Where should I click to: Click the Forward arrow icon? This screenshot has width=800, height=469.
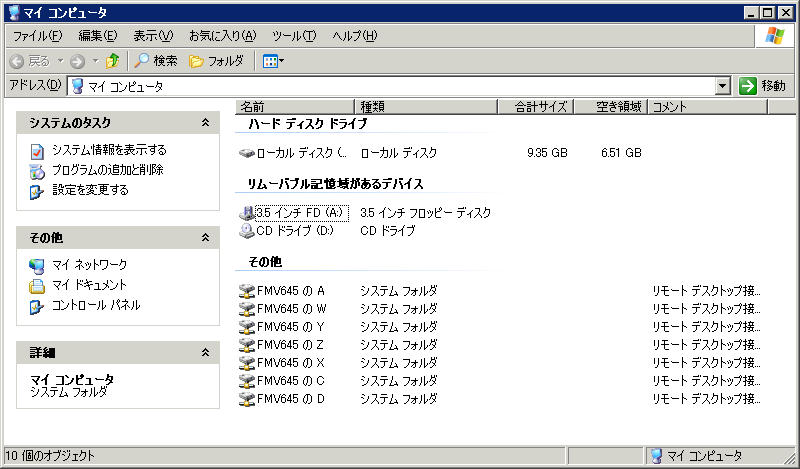pos(78,61)
